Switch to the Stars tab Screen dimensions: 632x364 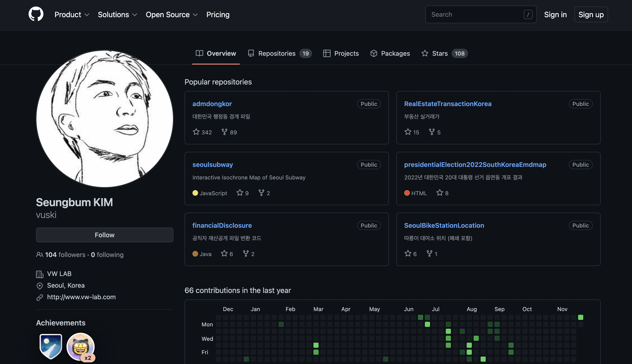click(x=444, y=53)
